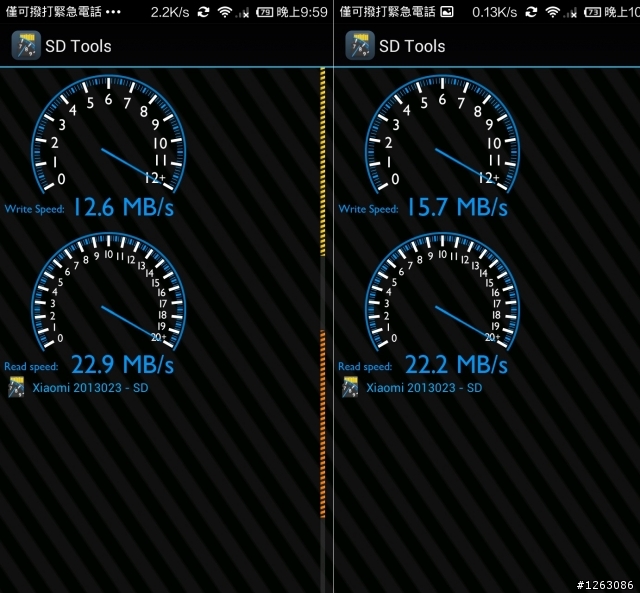
Task: Tap the read speed gauge reading 22.9 MB/s
Action: 109,291
